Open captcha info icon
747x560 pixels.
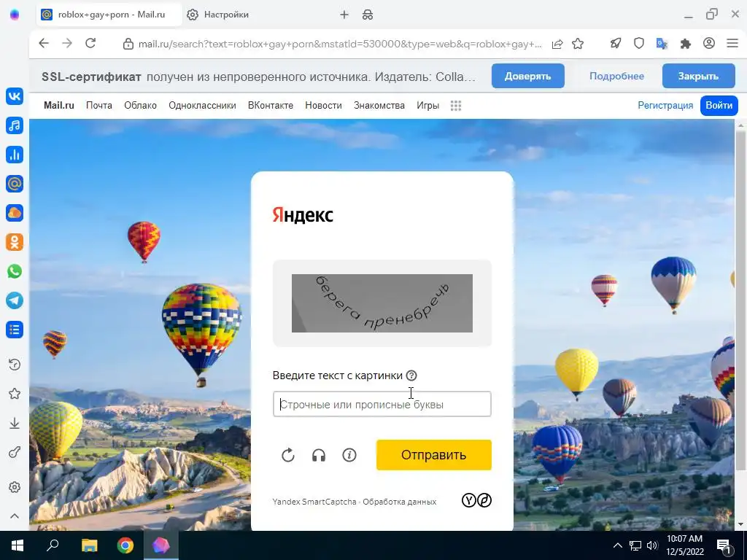click(349, 455)
